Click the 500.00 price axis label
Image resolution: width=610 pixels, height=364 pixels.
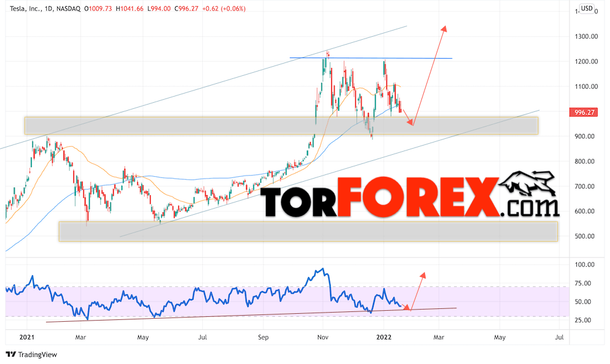[586, 236]
